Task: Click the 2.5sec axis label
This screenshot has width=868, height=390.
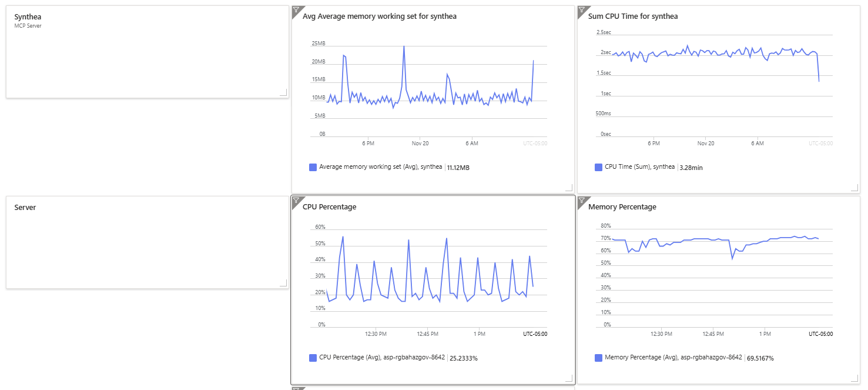Action: click(x=604, y=32)
